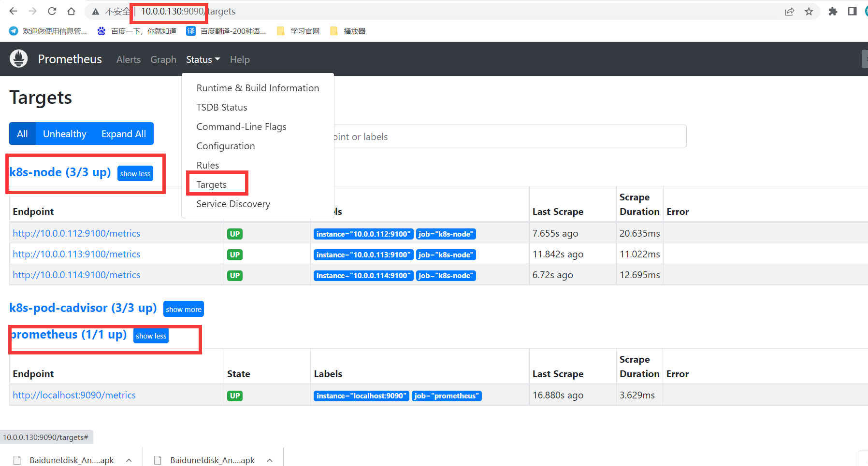Screen dimensions: 868x466
Task: Click the address bar URL
Action: 188,11
